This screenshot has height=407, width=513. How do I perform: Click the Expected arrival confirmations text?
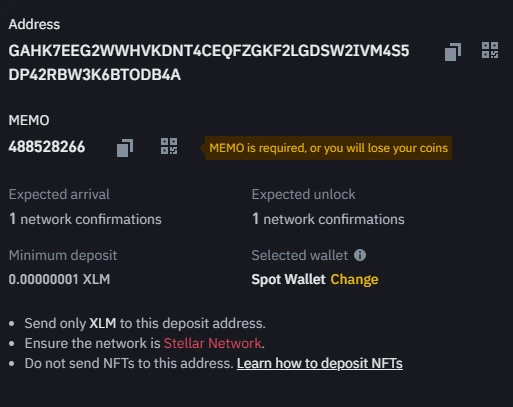click(x=85, y=219)
